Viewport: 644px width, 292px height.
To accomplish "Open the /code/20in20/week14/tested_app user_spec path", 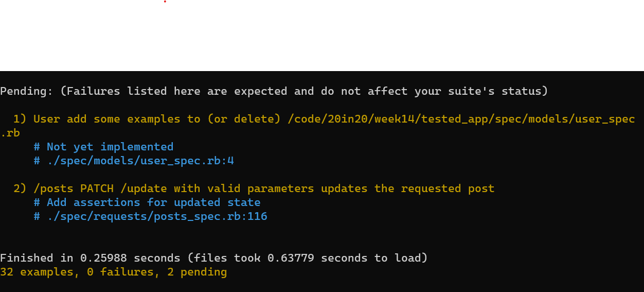I will [461, 119].
